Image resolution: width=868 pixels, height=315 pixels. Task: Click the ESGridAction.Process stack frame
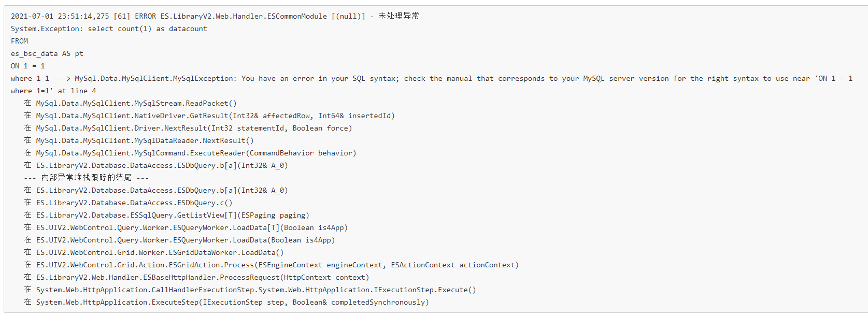pos(277,265)
